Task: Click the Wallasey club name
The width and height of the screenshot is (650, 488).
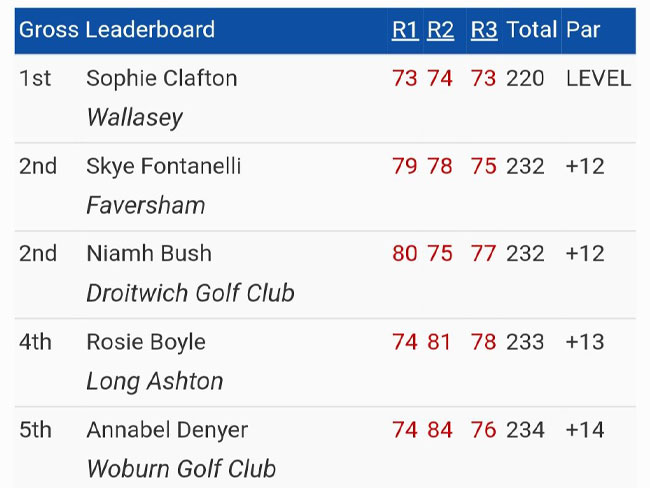Action: click(134, 117)
